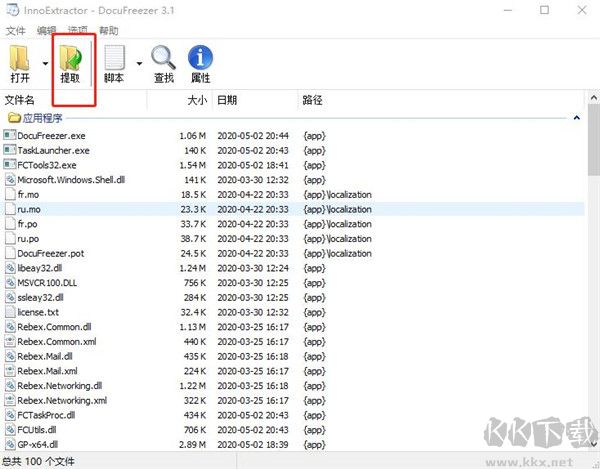Click the scroll down arrow of file list

coord(593,444)
